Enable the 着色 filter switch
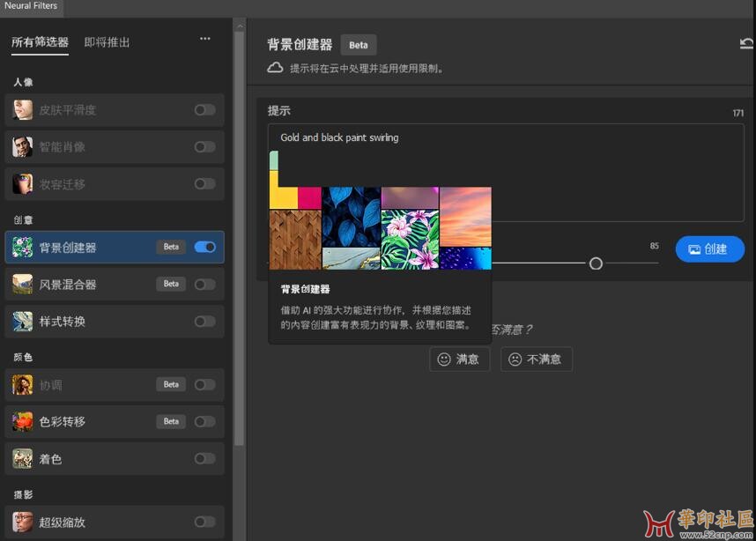The width and height of the screenshot is (756, 541). pos(205,458)
